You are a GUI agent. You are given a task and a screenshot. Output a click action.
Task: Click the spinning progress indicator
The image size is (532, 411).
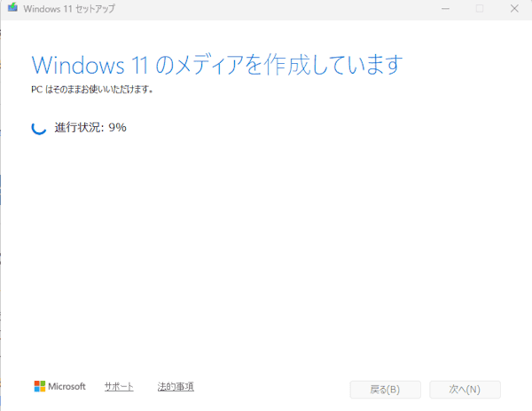click(39, 128)
